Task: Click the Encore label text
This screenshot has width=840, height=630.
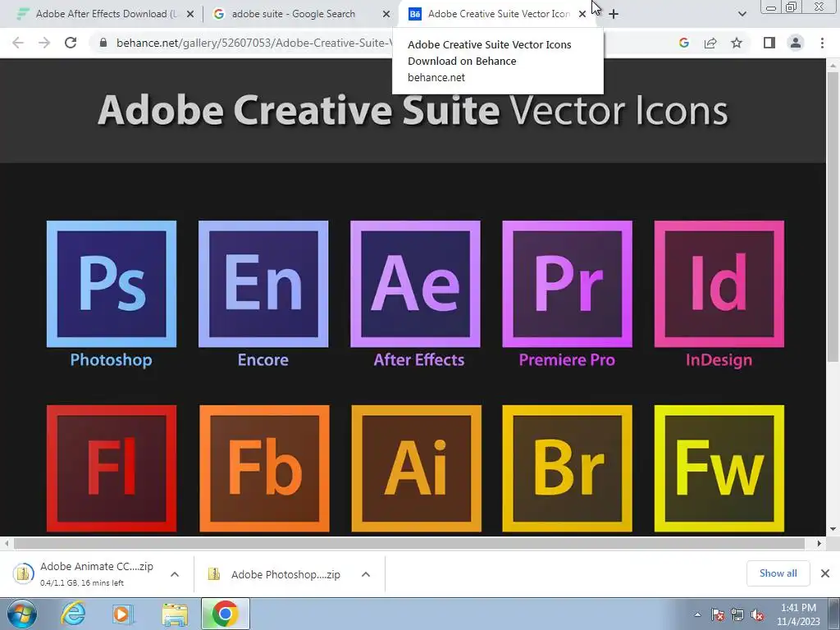Action: pyautogui.click(x=263, y=360)
